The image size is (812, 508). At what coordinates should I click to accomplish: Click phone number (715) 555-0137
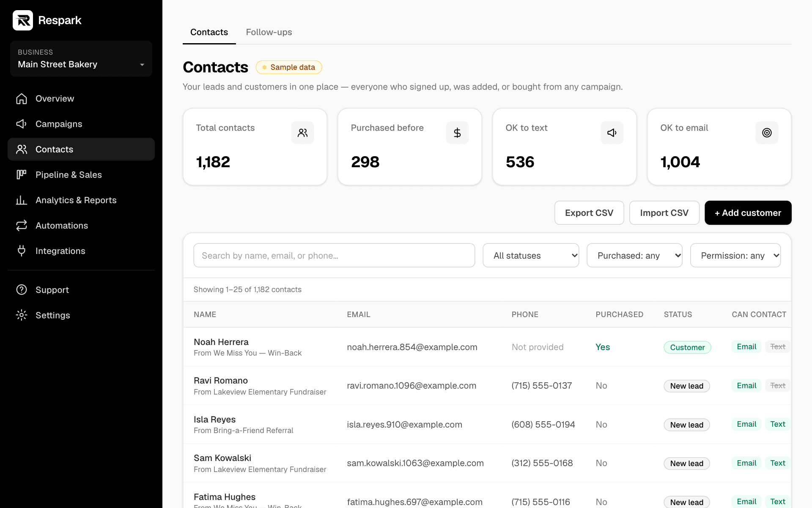(x=541, y=386)
